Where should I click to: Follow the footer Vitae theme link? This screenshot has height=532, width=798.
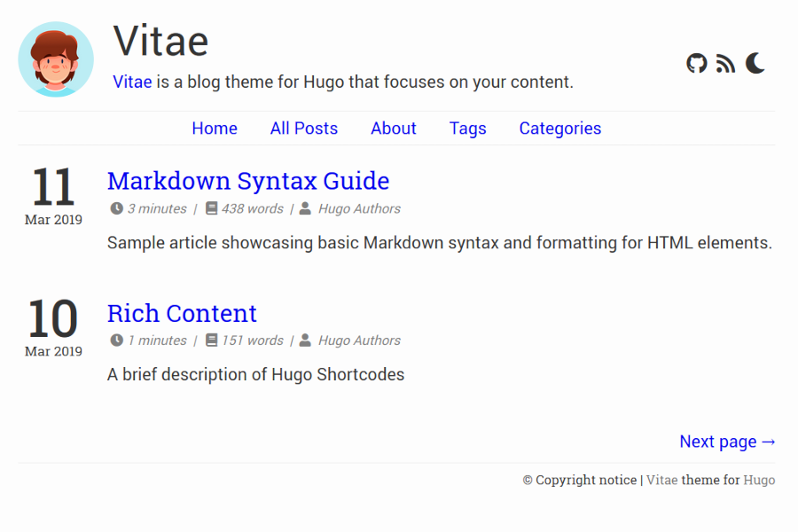coord(661,480)
